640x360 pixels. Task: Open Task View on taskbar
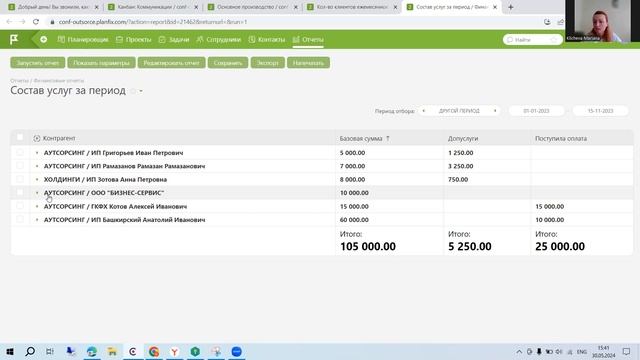point(50,351)
